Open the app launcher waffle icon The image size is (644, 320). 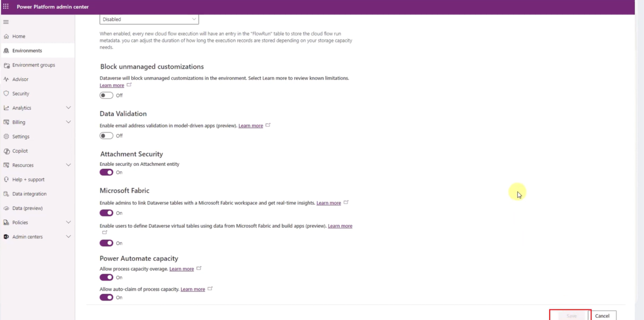tap(6, 6)
